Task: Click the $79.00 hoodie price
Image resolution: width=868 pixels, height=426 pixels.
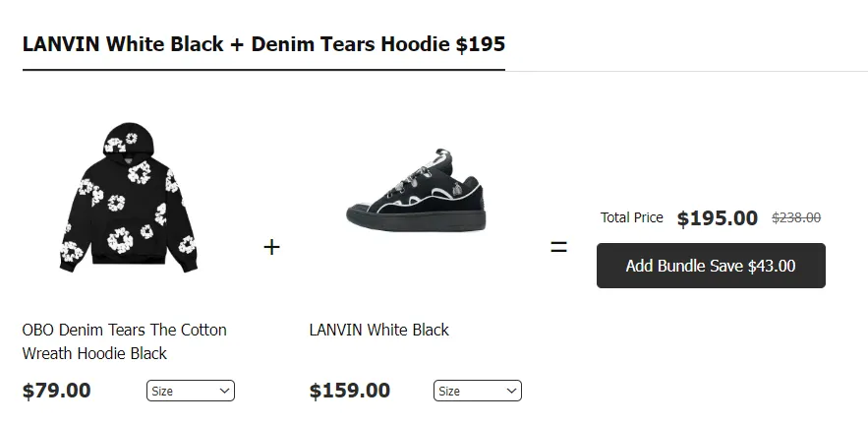Action: coord(56,391)
